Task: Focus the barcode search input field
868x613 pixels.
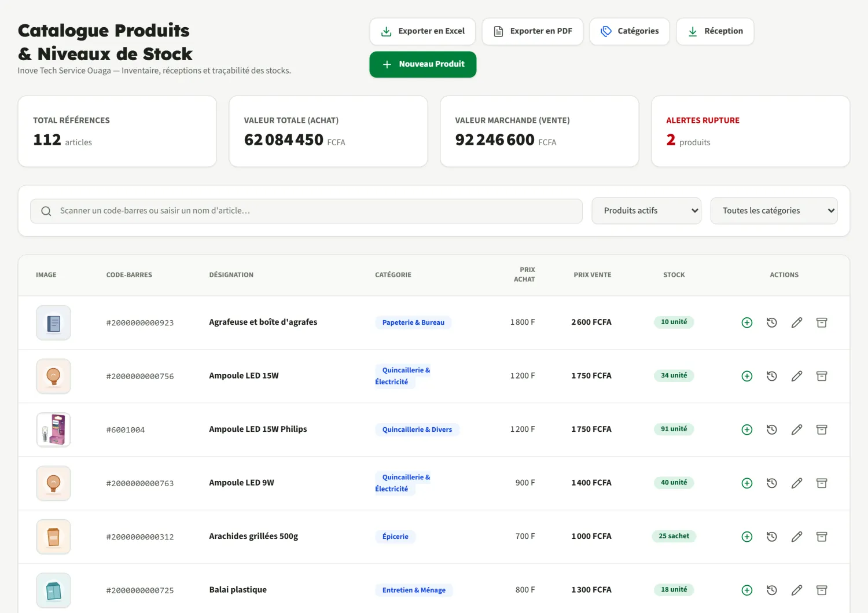Action: pyautogui.click(x=306, y=211)
